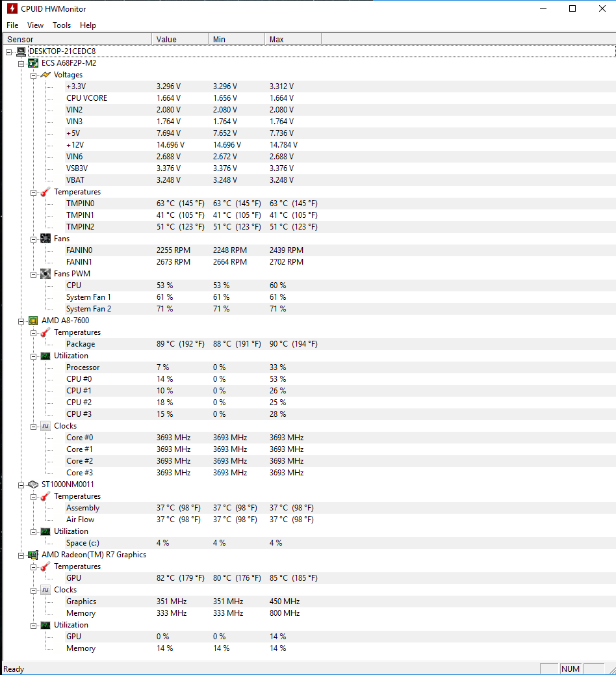Click thermometer icon under ST1000NM0011
The width and height of the screenshot is (616, 675).
[45, 496]
